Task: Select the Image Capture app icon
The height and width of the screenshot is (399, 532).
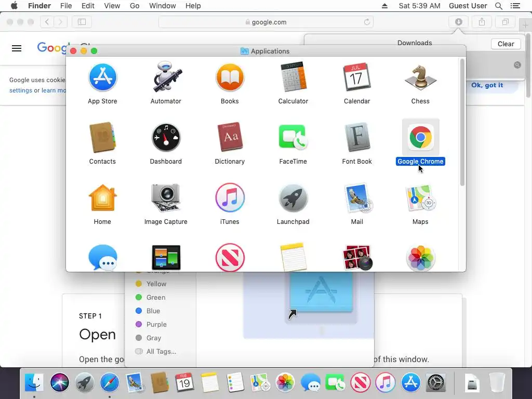Action: tap(166, 198)
